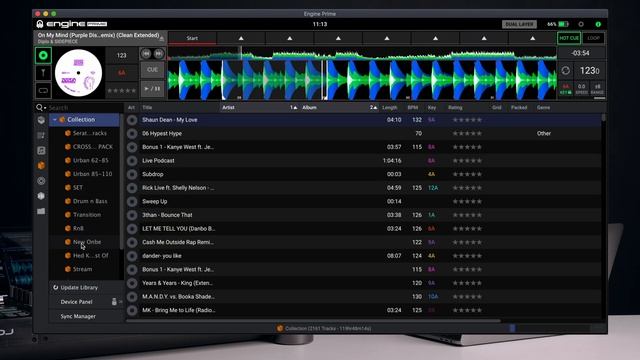Image resolution: width=640 pixels, height=360 pixels.
Task: Click the album art vinyl thumbnail
Action: [x=78, y=73]
